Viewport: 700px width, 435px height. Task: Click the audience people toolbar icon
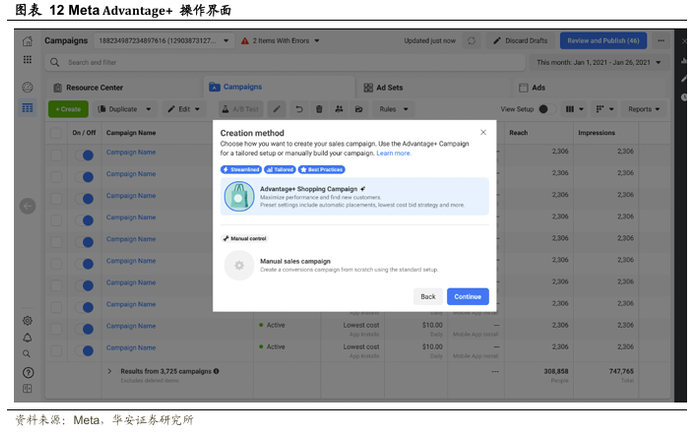[339, 109]
